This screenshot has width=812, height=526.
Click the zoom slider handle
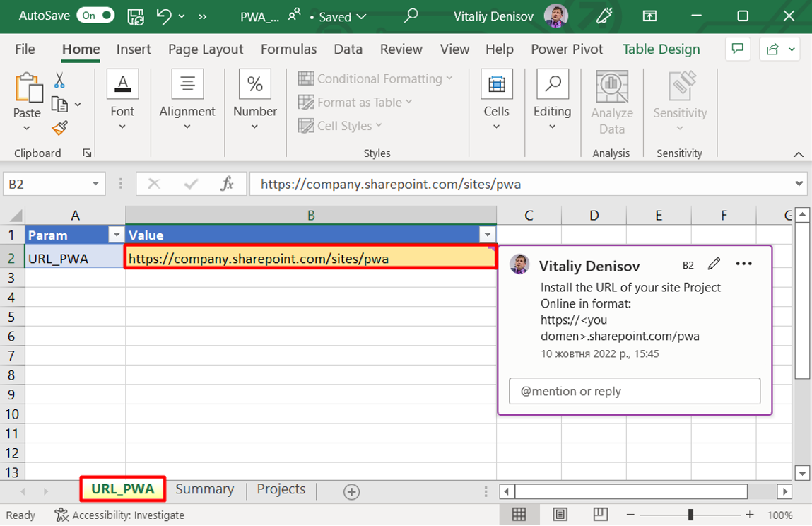(x=690, y=515)
